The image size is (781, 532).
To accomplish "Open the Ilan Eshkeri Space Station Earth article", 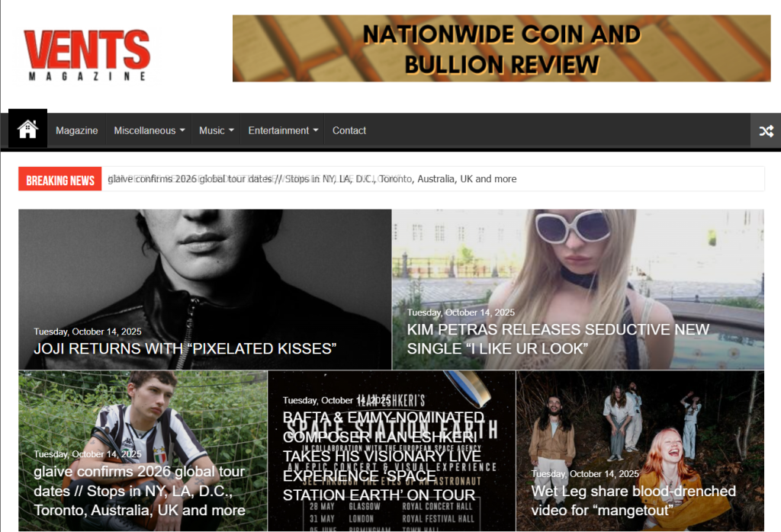I will [x=383, y=456].
